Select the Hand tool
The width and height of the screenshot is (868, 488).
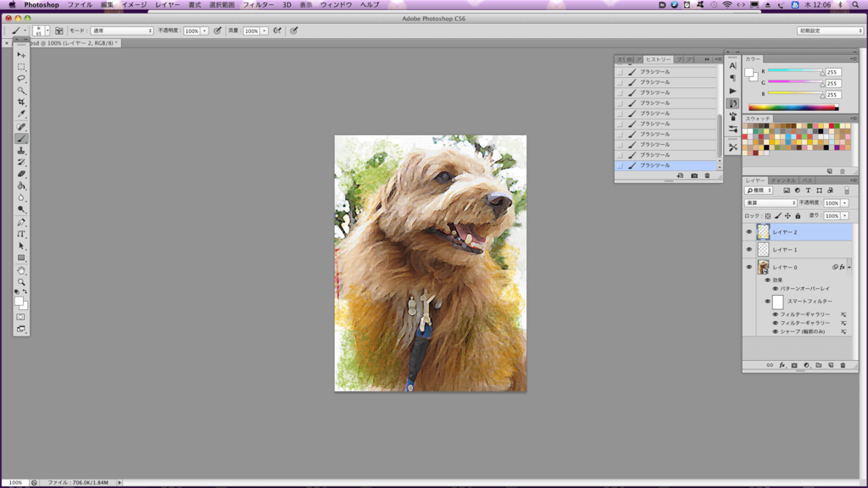click(21, 270)
